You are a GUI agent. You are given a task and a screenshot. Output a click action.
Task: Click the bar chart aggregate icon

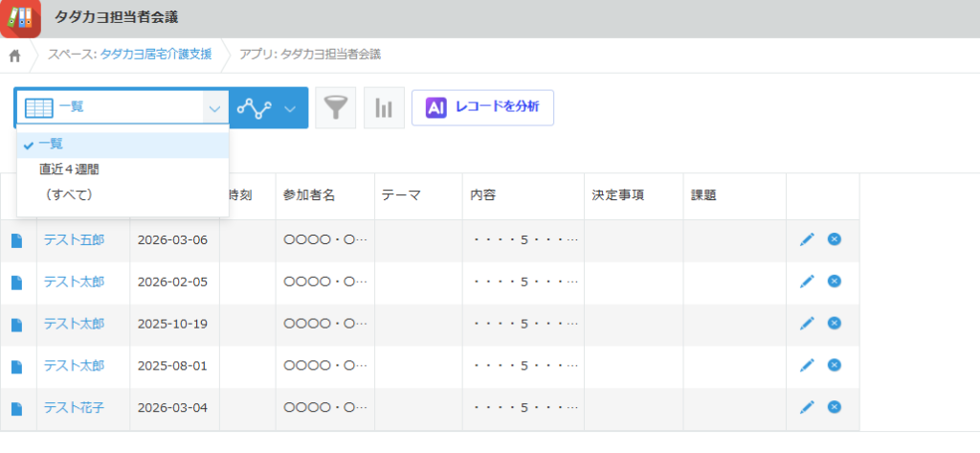click(x=384, y=108)
